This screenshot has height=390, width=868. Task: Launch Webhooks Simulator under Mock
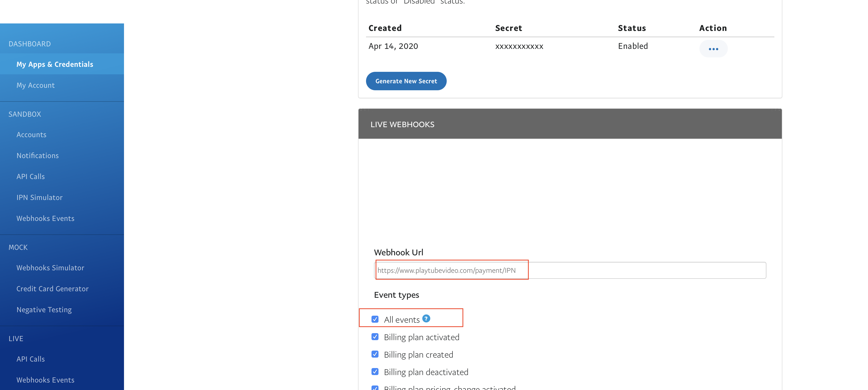point(50,268)
